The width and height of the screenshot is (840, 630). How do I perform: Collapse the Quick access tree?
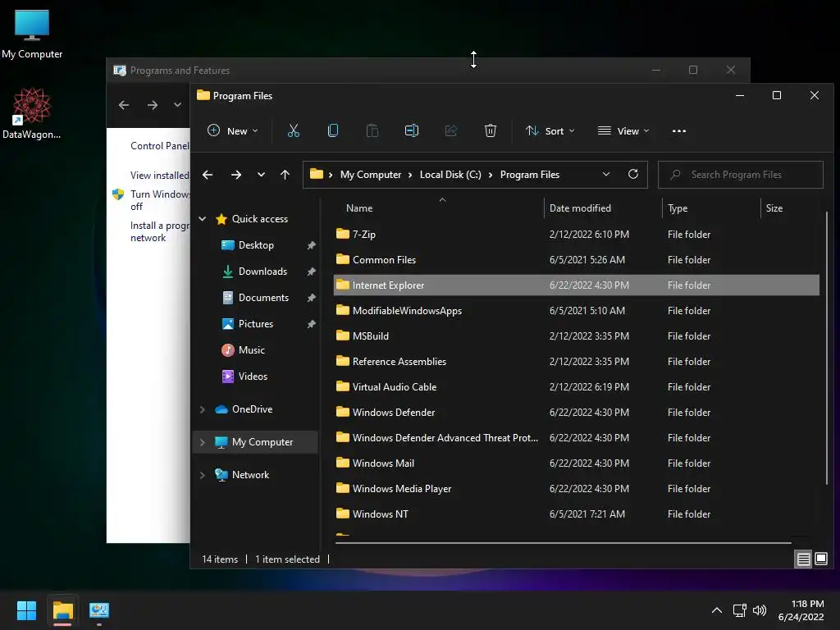(x=203, y=218)
